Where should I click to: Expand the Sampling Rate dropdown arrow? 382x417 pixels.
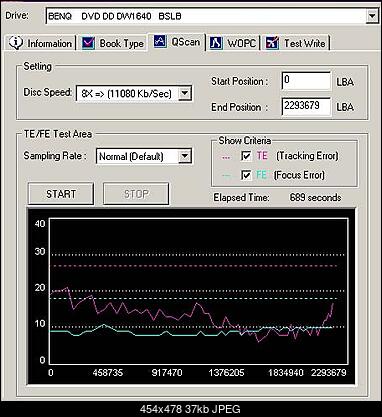tap(185, 156)
